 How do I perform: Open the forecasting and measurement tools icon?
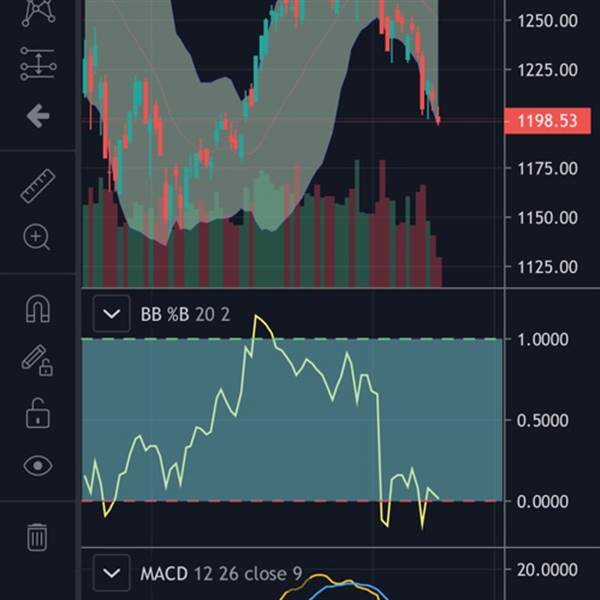38,63
